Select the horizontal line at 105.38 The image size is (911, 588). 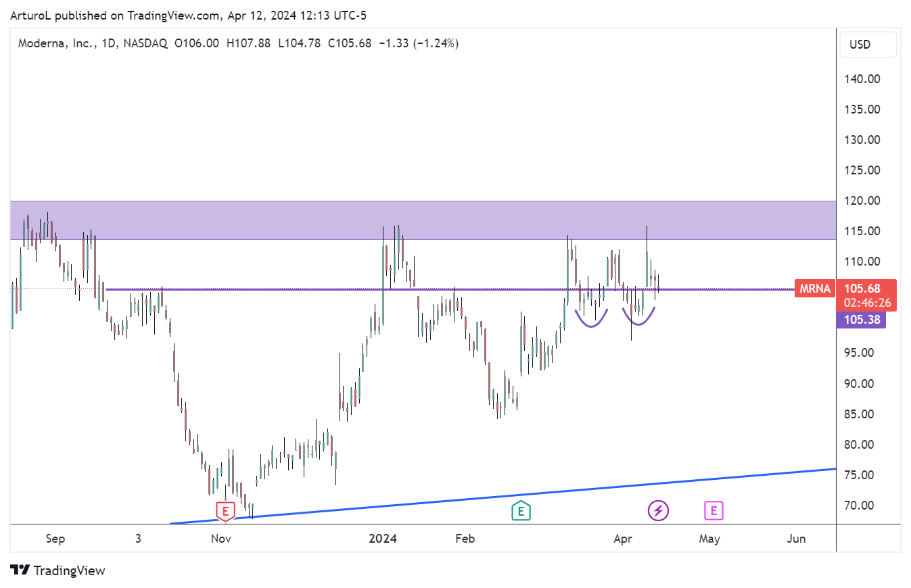coord(450,289)
